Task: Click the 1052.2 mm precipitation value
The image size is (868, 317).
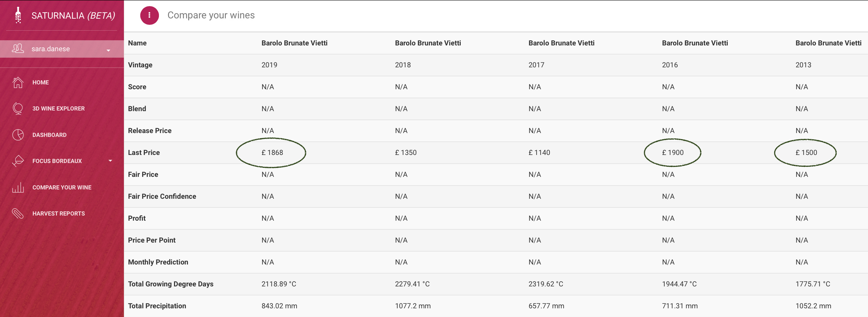Action: pos(813,306)
